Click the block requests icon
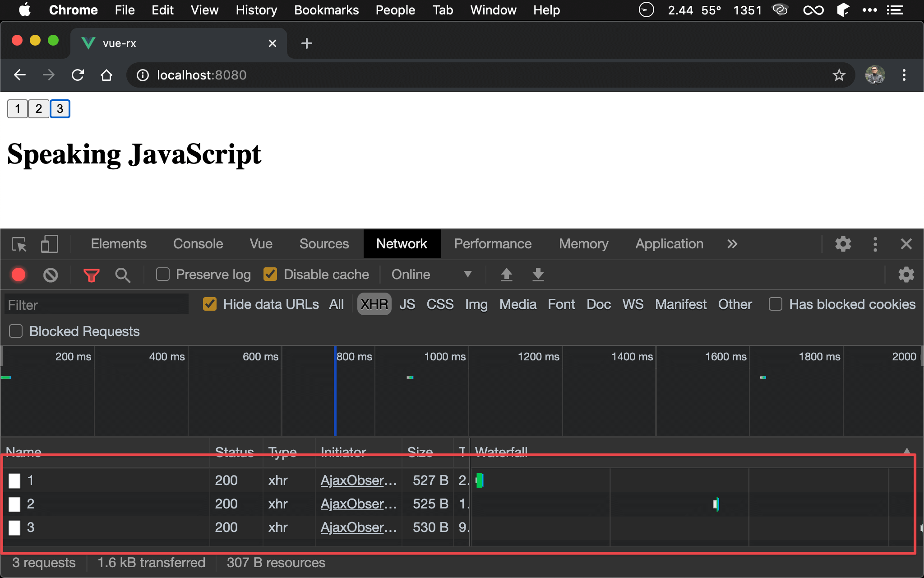Screen dimensions: 924x578 pos(51,275)
